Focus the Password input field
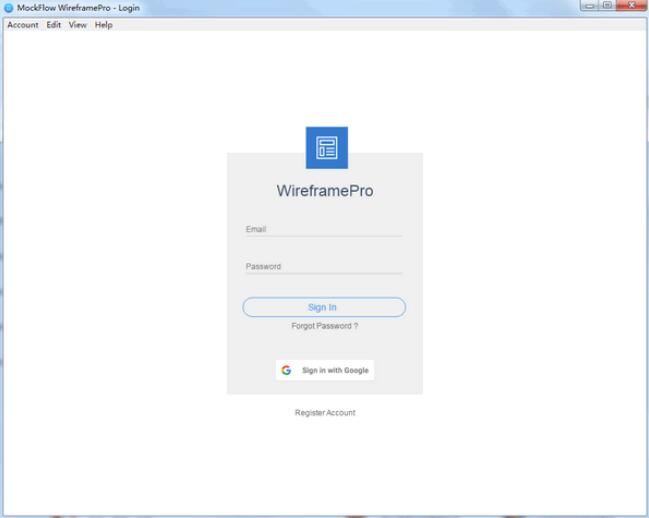The image size is (649, 518). point(323,266)
